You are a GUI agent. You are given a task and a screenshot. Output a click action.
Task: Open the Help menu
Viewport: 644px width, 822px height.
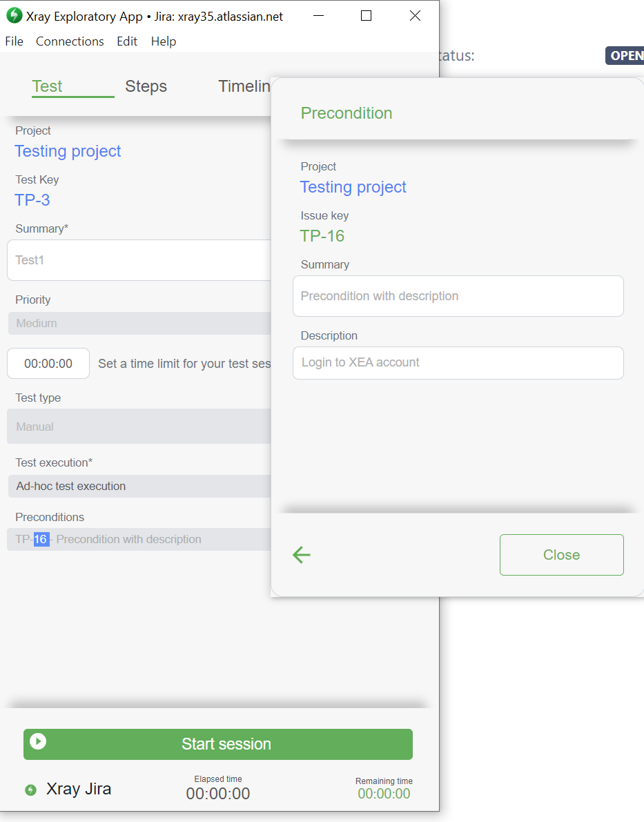pos(164,41)
